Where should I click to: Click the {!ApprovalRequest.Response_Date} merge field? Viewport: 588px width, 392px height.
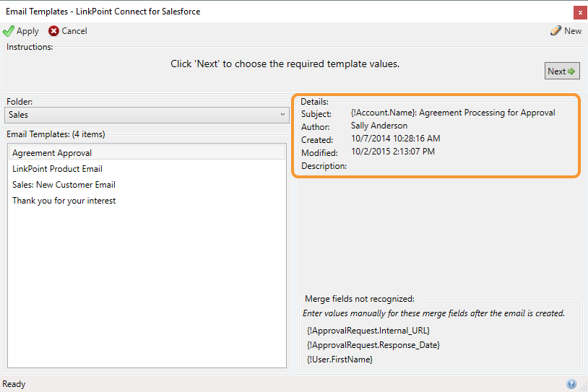373,345
